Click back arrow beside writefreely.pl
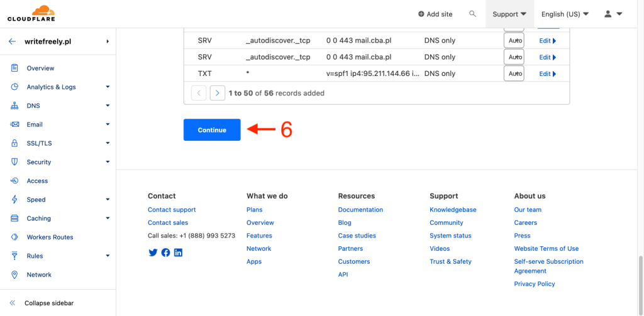 pos(12,41)
